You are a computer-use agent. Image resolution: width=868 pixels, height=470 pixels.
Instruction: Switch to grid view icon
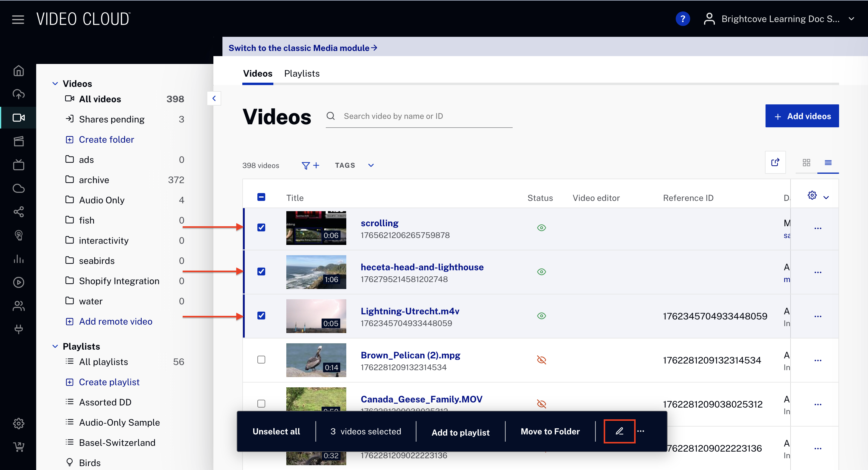pos(806,163)
